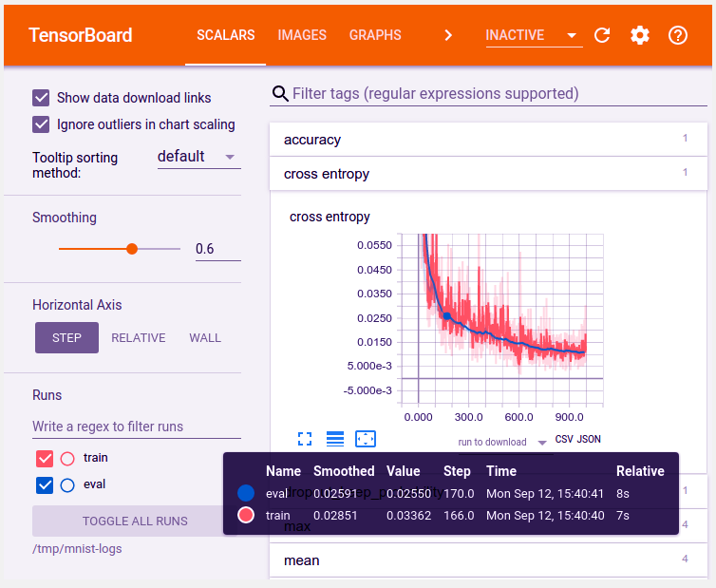Open the help question mark icon
The width and height of the screenshot is (716, 588).
click(x=677, y=35)
